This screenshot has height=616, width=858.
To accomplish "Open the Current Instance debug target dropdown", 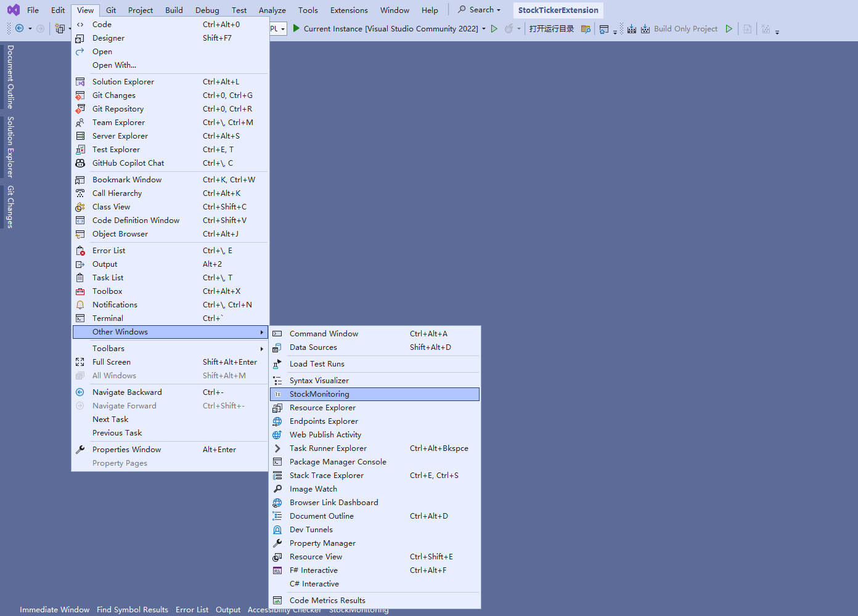I will (484, 29).
